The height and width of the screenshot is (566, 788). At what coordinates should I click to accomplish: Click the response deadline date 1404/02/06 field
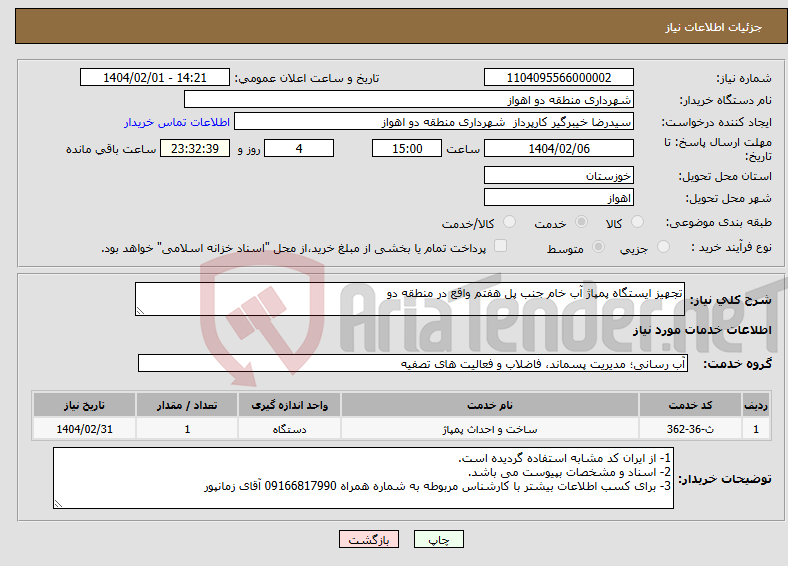[x=559, y=148]
